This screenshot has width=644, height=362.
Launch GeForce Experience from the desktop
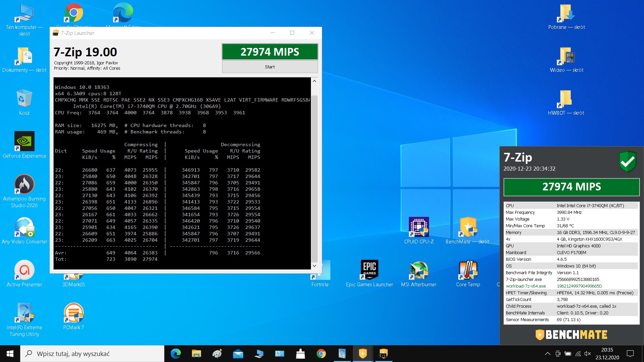(24, 145)
